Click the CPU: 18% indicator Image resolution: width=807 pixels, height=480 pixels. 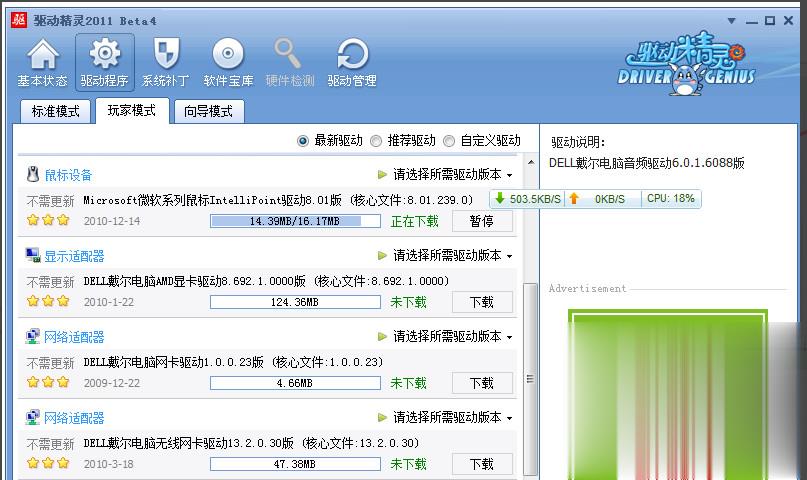point(671,199)
